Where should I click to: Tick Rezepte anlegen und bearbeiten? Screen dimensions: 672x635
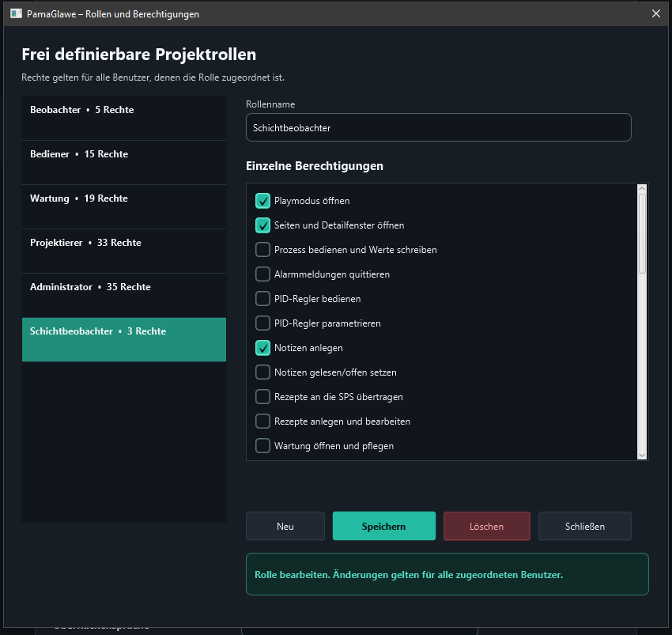click(x=262, y=421)
